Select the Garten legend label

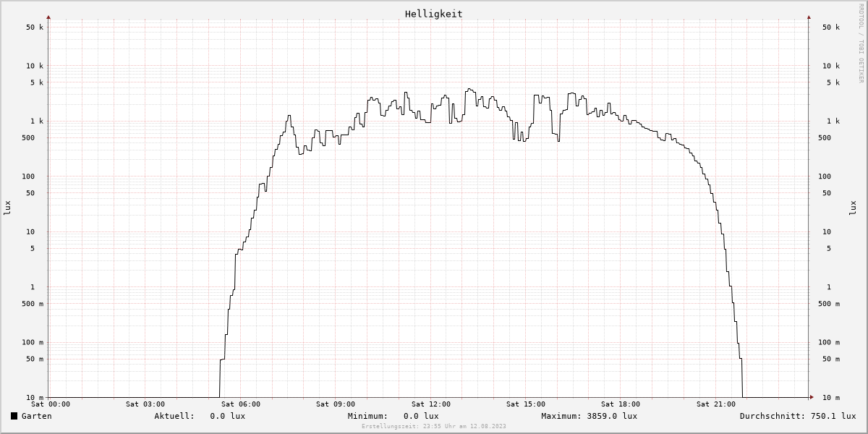point(36,416)
